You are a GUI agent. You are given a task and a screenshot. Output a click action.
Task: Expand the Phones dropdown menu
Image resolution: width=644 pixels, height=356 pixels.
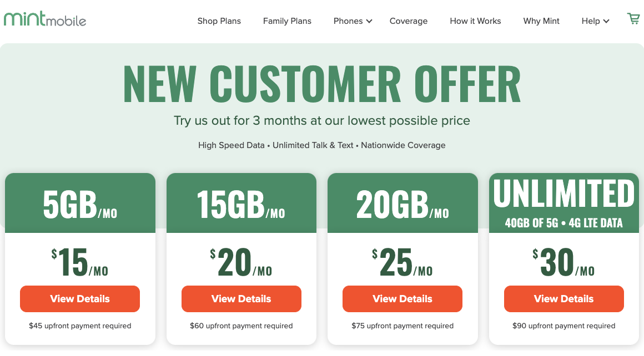pos(353,21)
